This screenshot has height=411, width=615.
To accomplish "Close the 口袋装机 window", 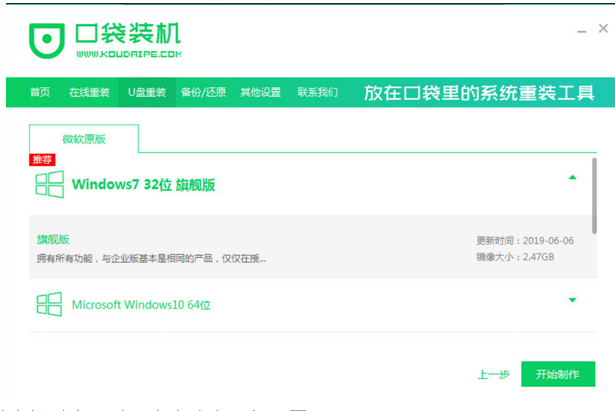I will click(x=603, y=28).
